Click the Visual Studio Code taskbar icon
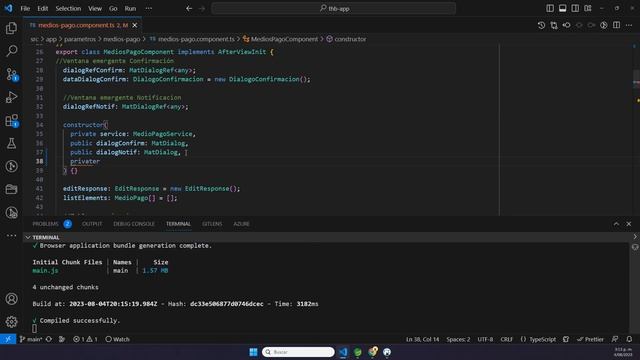Image resolution: width=640 pixels, height=360 pixels. click(343, 352)
